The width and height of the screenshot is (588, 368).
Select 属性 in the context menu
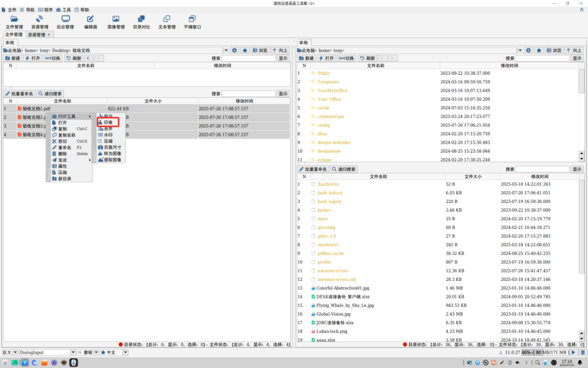71,166
